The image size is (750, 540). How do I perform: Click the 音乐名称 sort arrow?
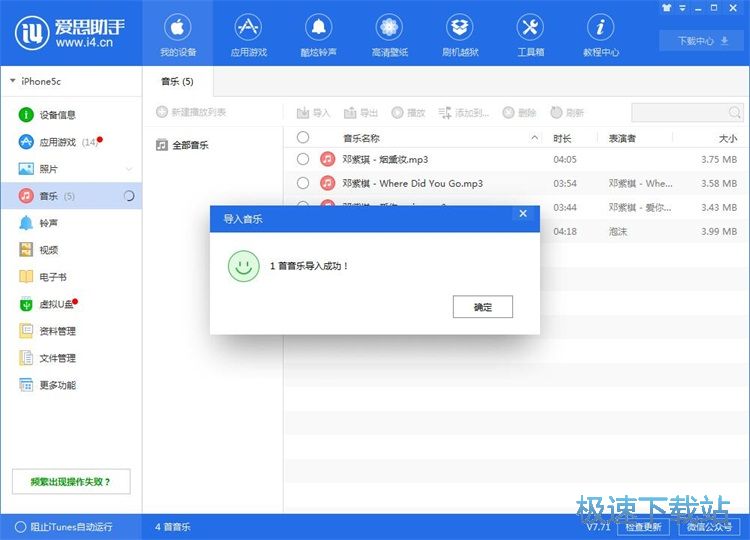click(x=534, y=138)
